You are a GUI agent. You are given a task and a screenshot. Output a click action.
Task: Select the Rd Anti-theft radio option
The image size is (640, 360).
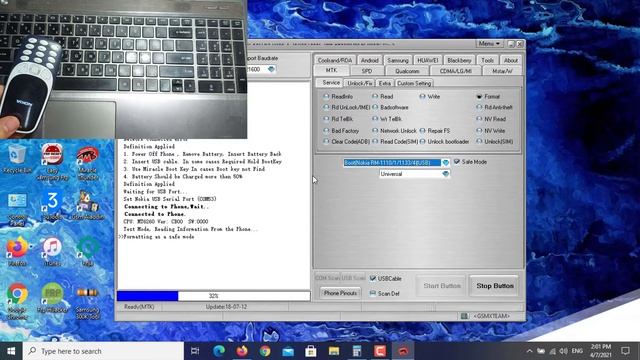494,107
